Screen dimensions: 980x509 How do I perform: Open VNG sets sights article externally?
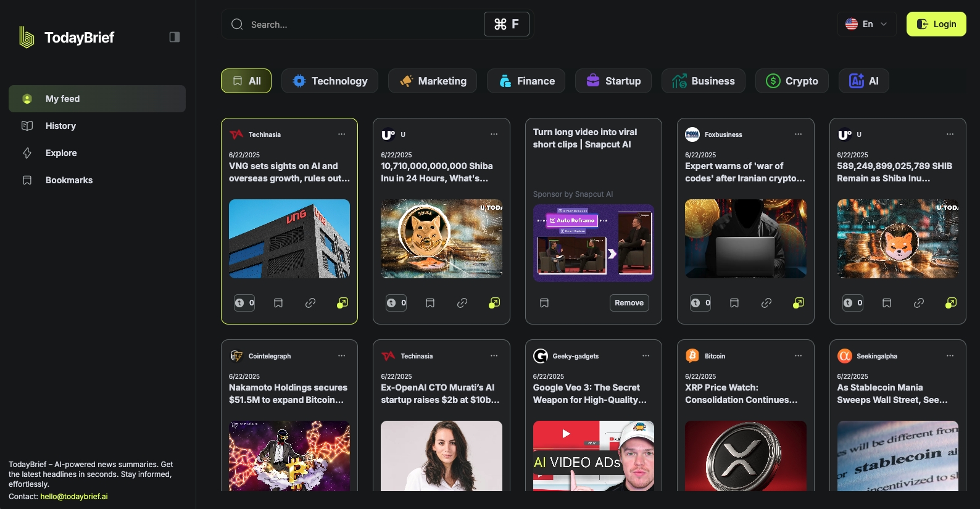[343, 303]
